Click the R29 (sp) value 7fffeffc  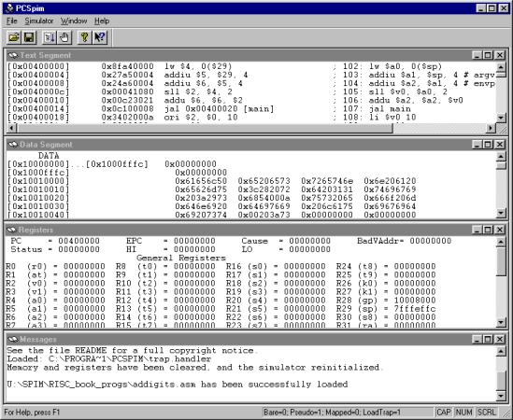click(415, 309)
